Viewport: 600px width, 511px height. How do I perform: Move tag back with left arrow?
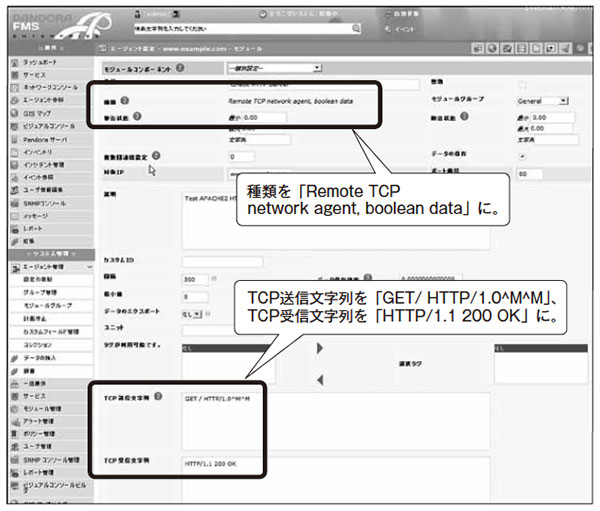[320, 380]
